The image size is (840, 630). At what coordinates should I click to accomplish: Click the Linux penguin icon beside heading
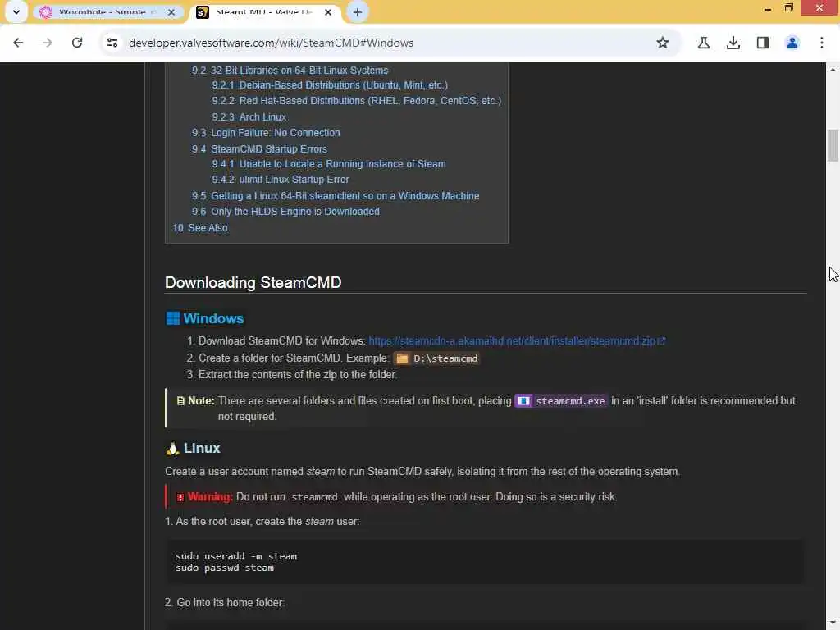[x=172, y=449]
